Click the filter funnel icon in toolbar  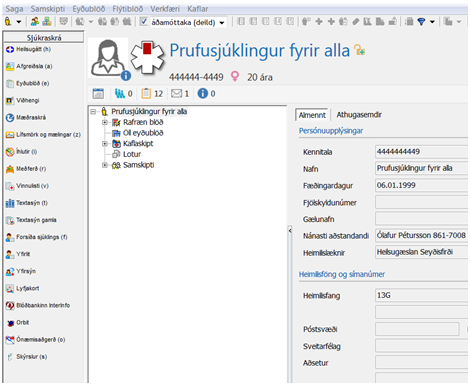[x=421, y=22]
